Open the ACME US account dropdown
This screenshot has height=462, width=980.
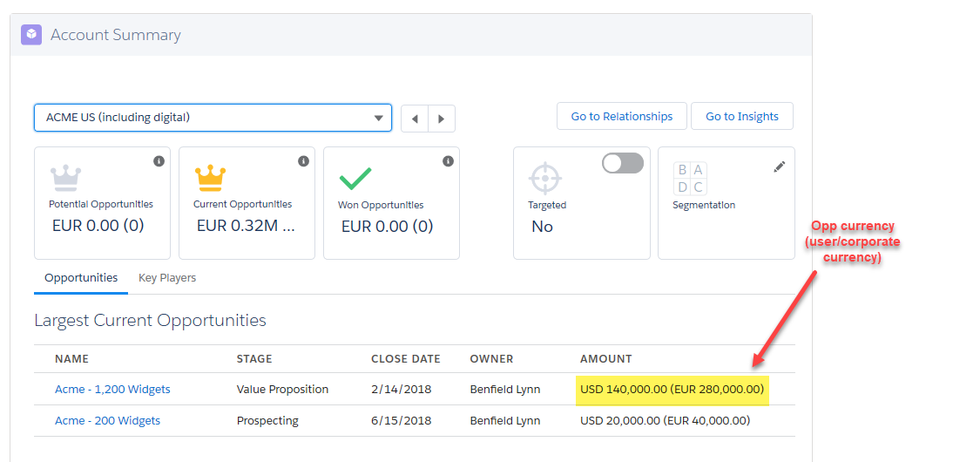pyautogui.click(x=213, y=118)
